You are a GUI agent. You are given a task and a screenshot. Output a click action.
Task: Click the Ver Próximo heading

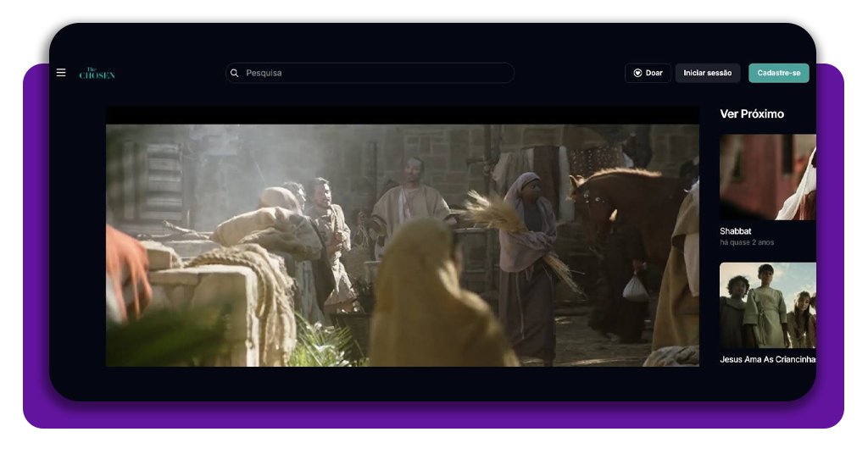(752, 114)
